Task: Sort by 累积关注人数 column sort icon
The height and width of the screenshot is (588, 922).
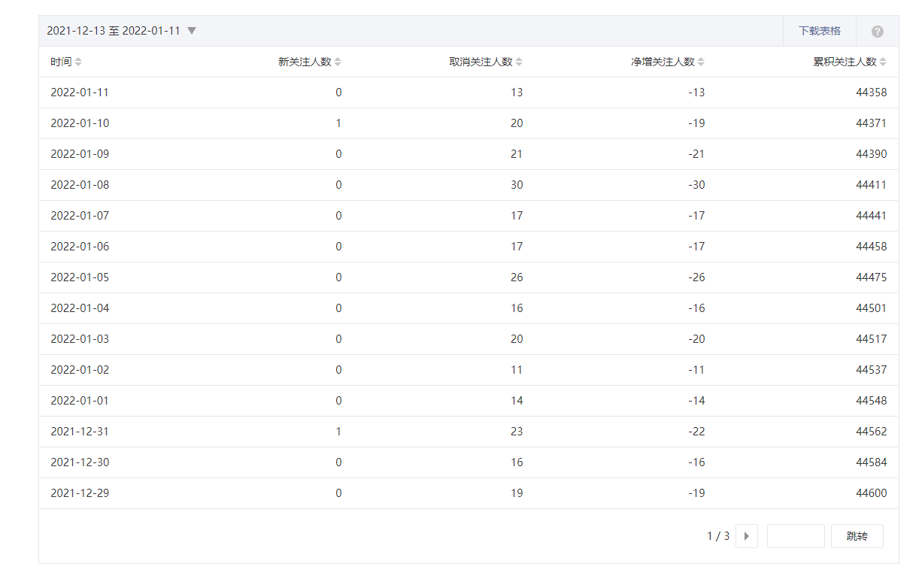Action: (883, 62)
